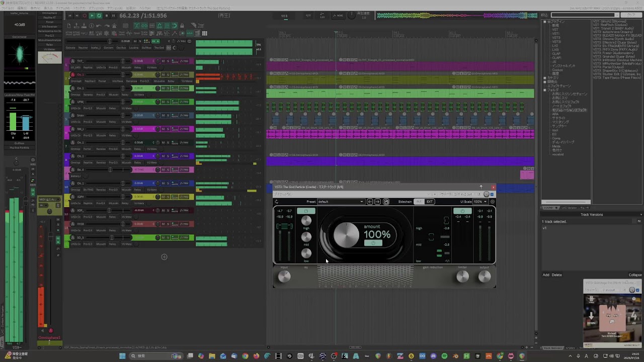The image size is (644, 362).
Task: Open Spotify from the Windows taskbar
Action: (444, 356)
